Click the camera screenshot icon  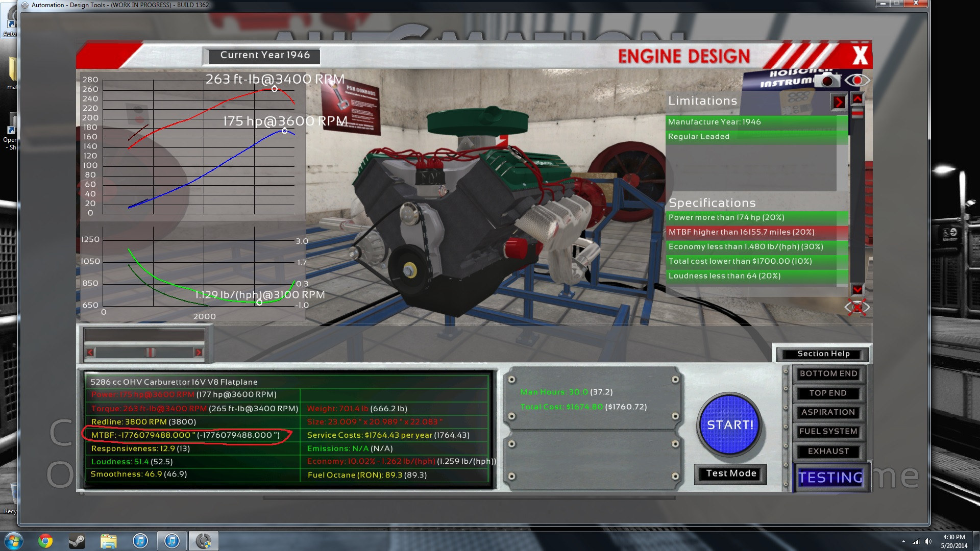[x=827, y=81]
